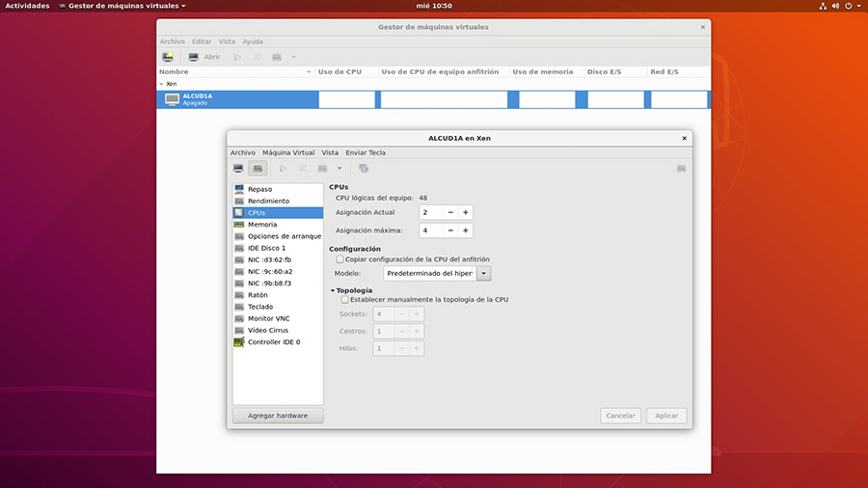Image resolution: width=868 pixels, height=488 pixels.
Task: Show virtual hardware details icon in ALCUD1A window
Action: pos(258,168)
